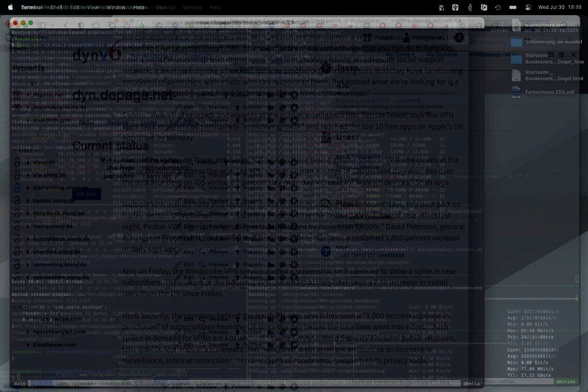The height and width of the screenshot is (392, 588).
Task: Open the faded Develop menu
Action: pyautogui.click(x=165, y=7)
